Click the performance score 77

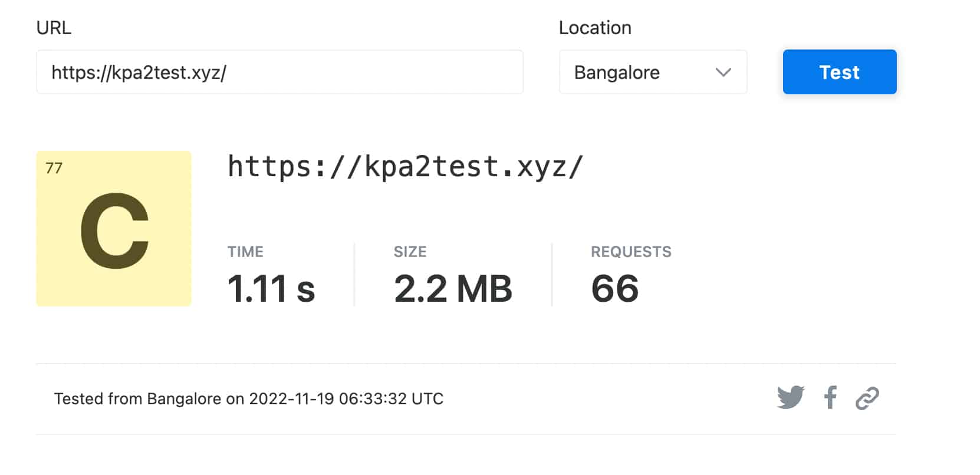(54, 169)
